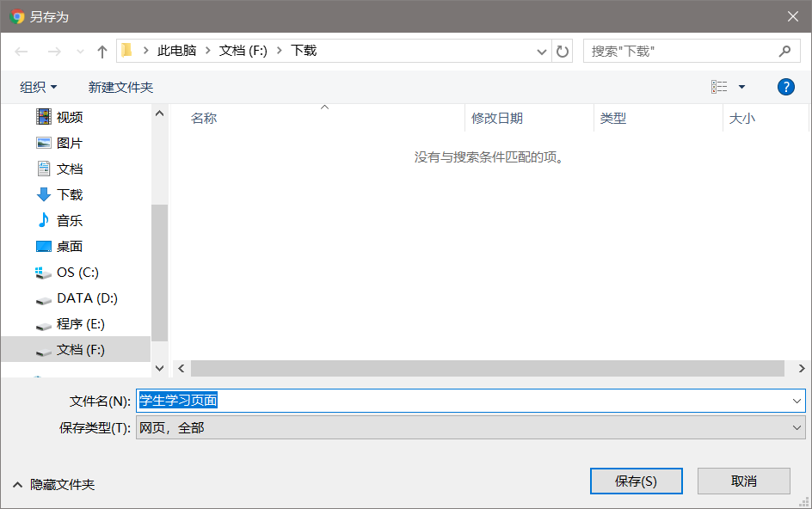812x509 pixels.
Task: Expand the 文件名 dropdown arrow
Action: 797,401
